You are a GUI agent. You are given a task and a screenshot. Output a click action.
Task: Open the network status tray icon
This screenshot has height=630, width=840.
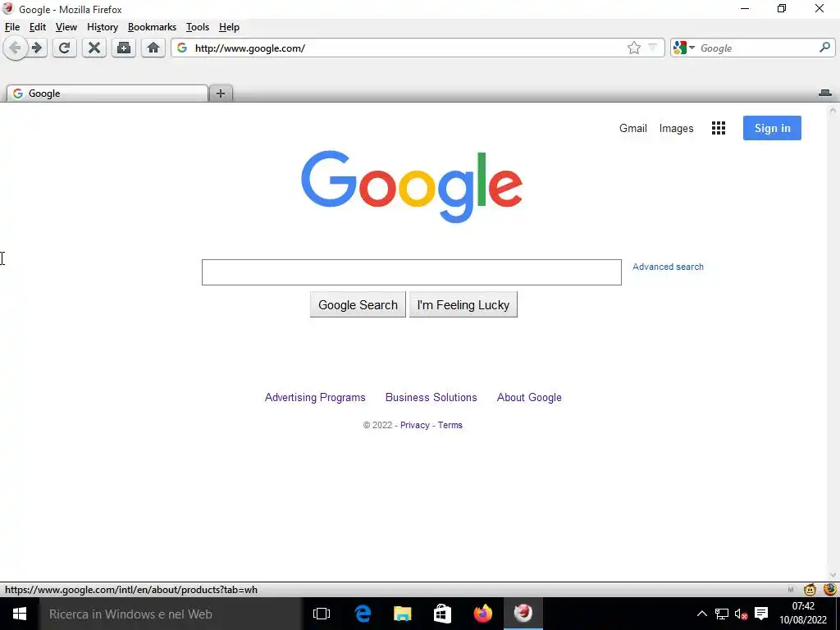[722, 614]
